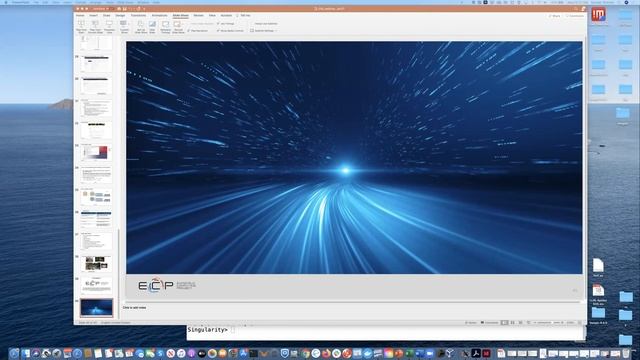The image size is (640, 360).
Task: Toggle the Use Timings checkbox
Action: point(218,23)
